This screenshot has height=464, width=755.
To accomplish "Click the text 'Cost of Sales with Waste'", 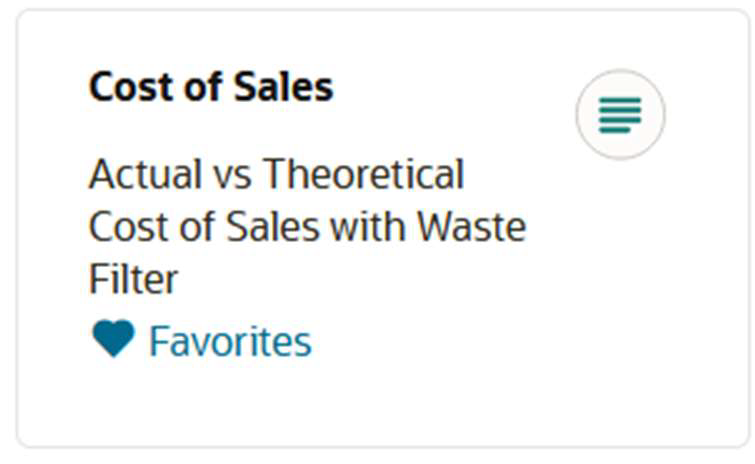I will coord(307,227).
